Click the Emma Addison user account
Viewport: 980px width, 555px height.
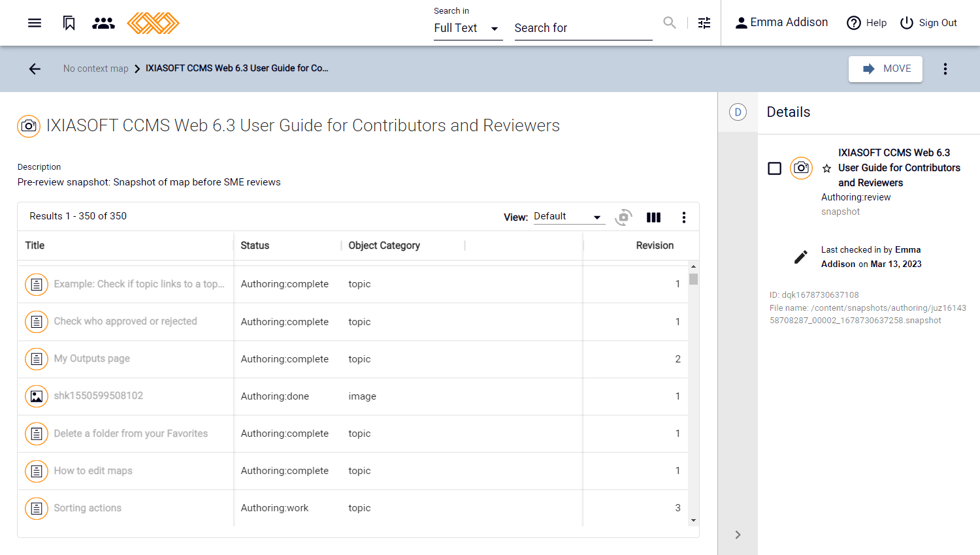coord(781,23)
